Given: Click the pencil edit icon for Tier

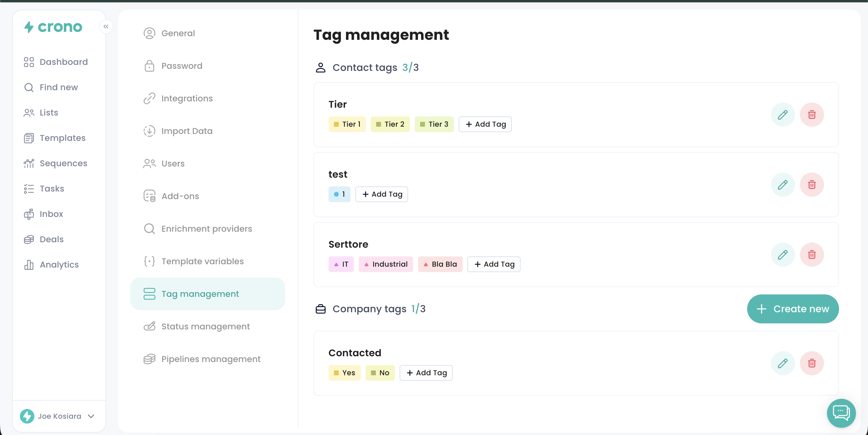Looking at the screenshot, I should (x=782, y=115).
